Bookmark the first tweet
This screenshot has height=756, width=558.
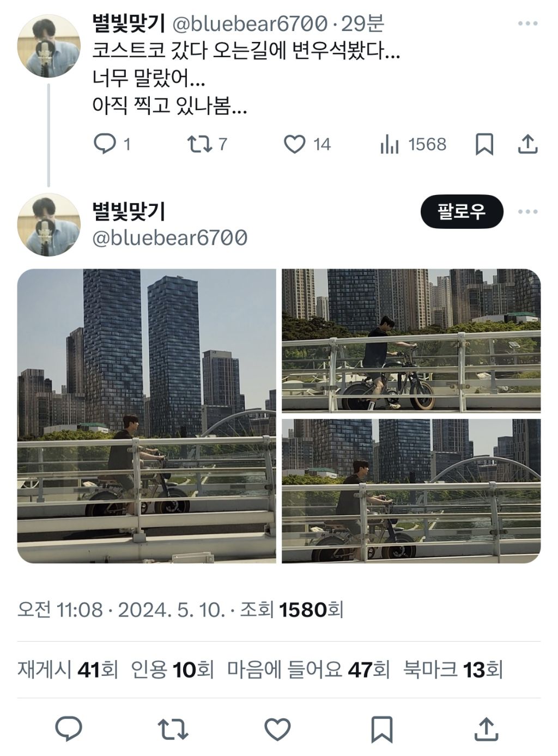(x=484, y=144)
